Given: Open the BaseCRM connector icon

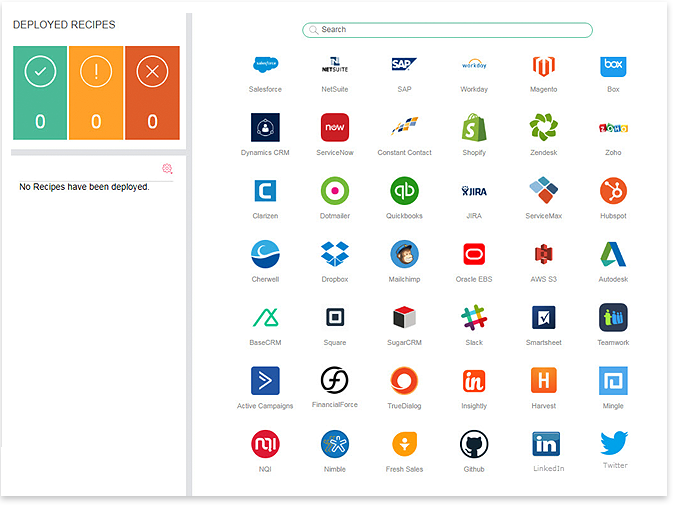Looking at the screenshot, I should pyautogui.click(x=265, y=317).
